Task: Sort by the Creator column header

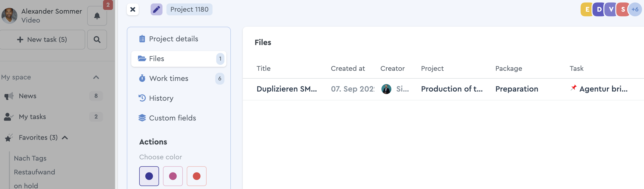Action: pyautogui.click(x=392, y=69)
